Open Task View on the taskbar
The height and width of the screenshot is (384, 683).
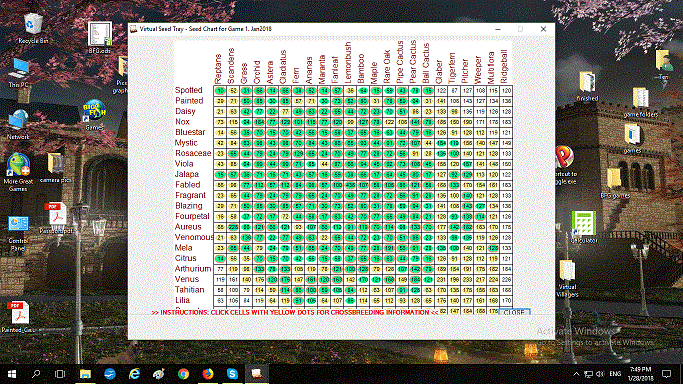tap(60, 374)
